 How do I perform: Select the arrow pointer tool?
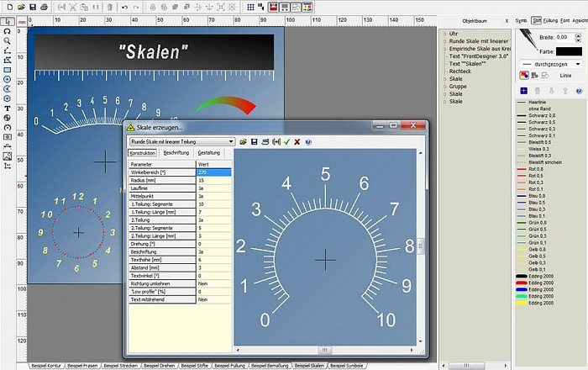[x=8, y=20]
